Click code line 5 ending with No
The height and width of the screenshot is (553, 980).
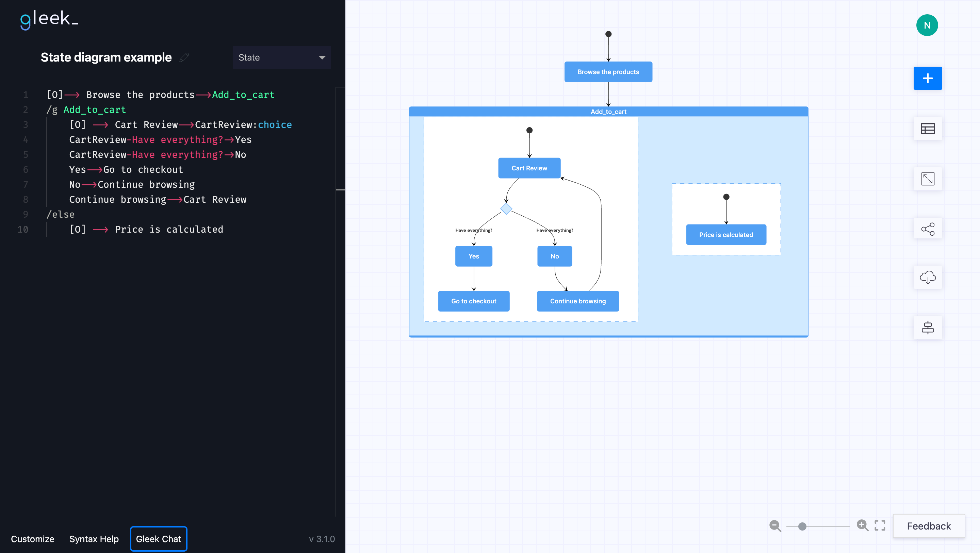click(x=158, y=155)
